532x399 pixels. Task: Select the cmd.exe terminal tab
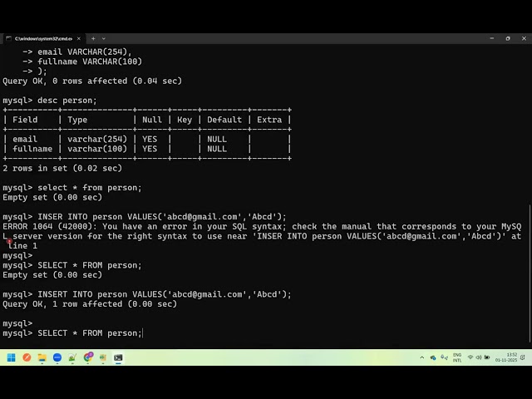[x=43, y=39]
